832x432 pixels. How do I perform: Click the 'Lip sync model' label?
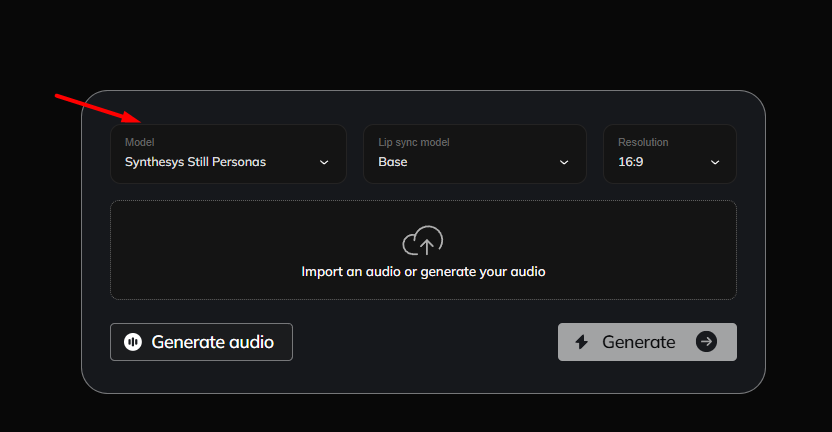414,142
